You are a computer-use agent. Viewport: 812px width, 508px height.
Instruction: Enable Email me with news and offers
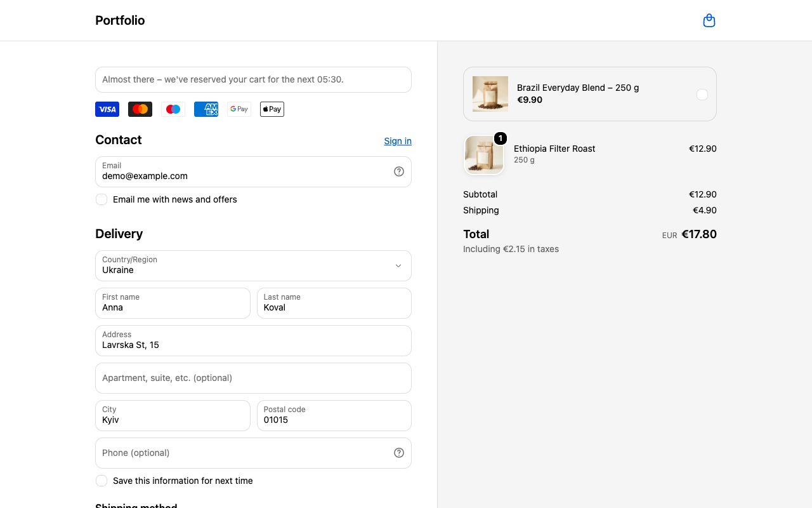[x=101, y=199]
